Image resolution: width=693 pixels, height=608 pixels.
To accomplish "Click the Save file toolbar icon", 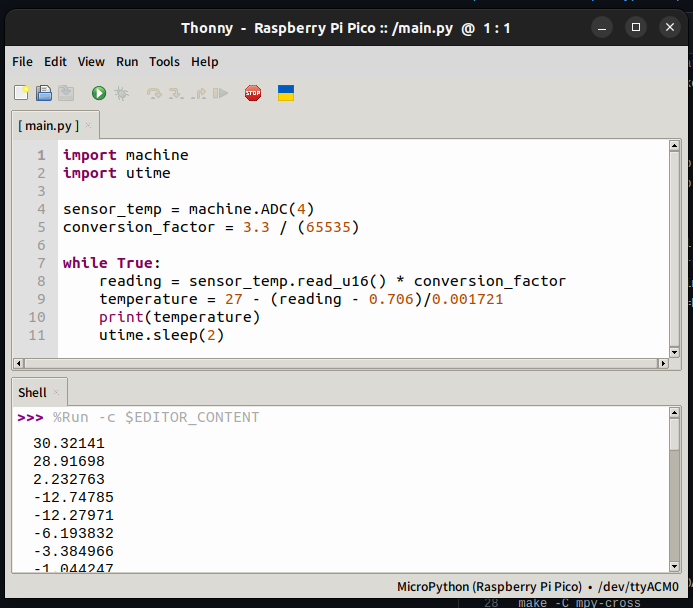I will click(x=66, y=93).
